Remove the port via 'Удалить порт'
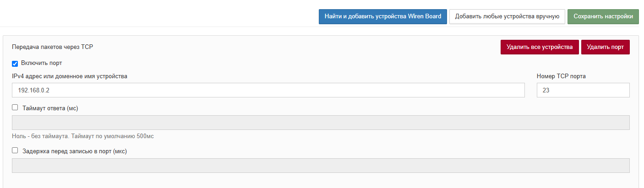The width and height of the screenshot is (644, 188). point(605,47)
